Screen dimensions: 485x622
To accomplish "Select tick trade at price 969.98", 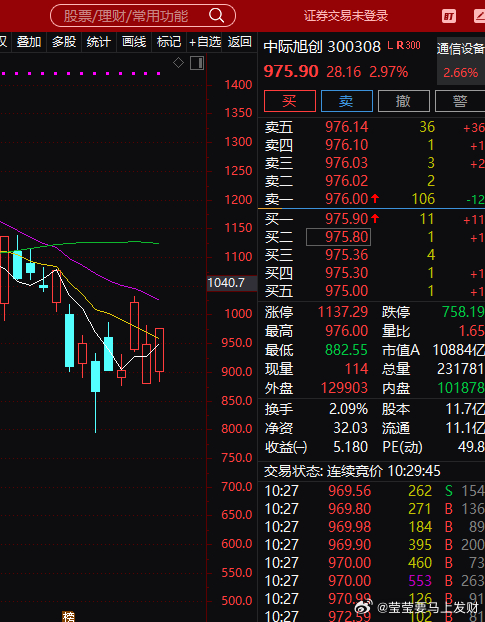I will (349, 527).
